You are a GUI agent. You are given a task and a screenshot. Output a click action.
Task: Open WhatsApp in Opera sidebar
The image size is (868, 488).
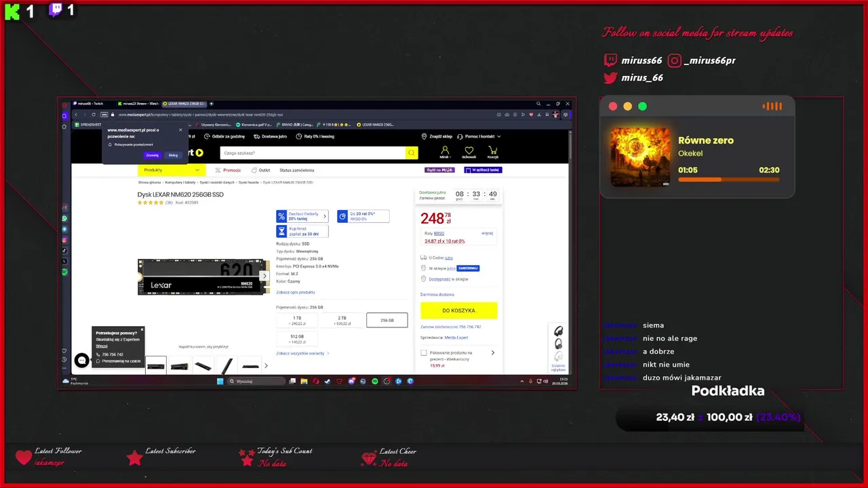pos(64,218)
